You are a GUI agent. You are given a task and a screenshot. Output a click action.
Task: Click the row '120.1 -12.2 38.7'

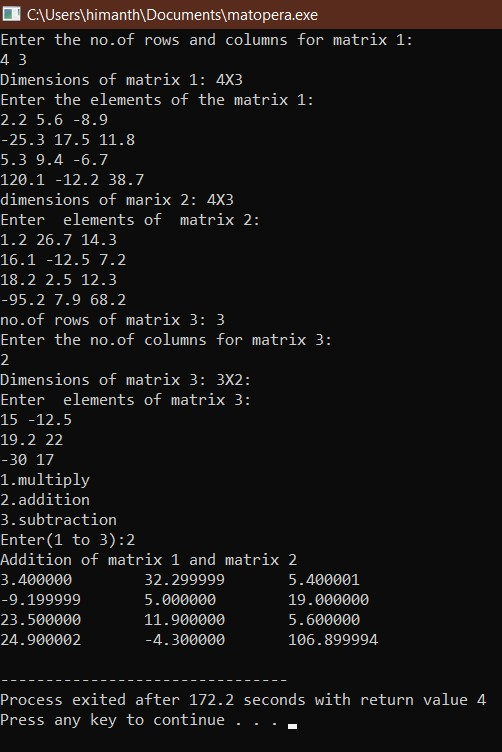72,180
